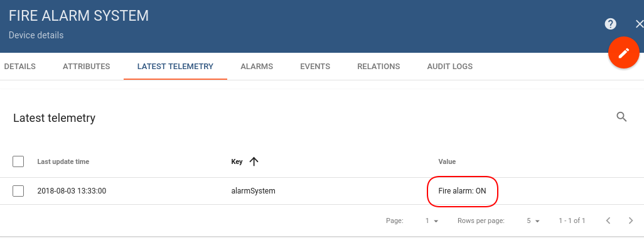Image resolution: width=644 pixels, height=240 pixels.
Task: Go to previous page chevron
Action: pos(608,221)
